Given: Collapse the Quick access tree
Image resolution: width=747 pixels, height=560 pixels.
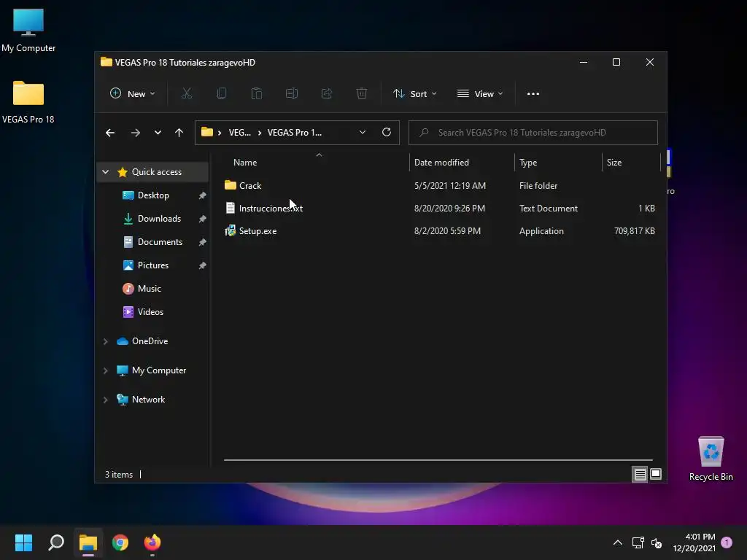Looking at the screenshot, I should (x=106, y=172).
